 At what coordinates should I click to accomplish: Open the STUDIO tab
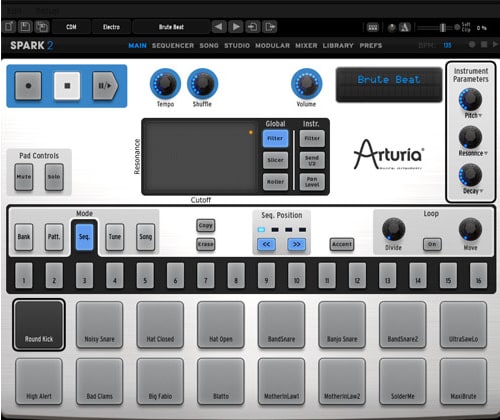[x=237, y=45]
